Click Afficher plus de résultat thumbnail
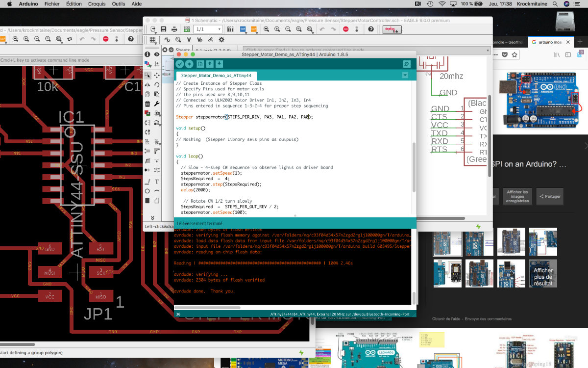588x368 pixels. coord(543,273)
